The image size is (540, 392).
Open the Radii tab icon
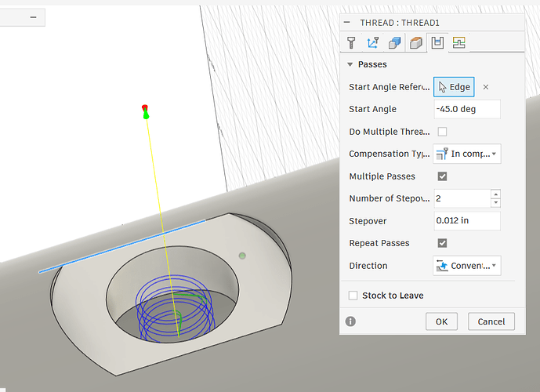pos(415,42)
